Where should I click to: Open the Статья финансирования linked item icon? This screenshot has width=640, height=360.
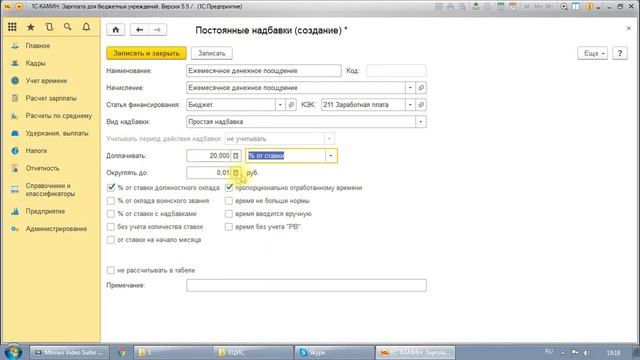(291, 105)
